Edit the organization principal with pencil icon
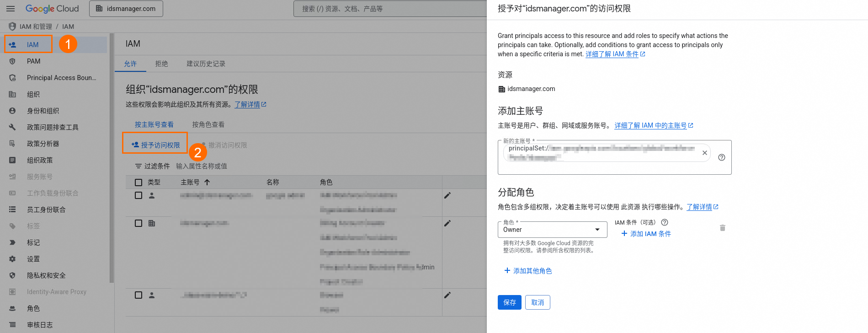 point(447,223)
